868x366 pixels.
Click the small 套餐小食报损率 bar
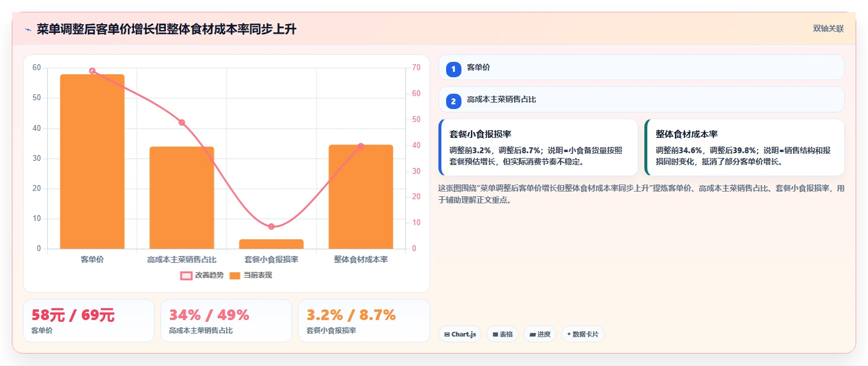pyautogui.click(x=271, y=244)
